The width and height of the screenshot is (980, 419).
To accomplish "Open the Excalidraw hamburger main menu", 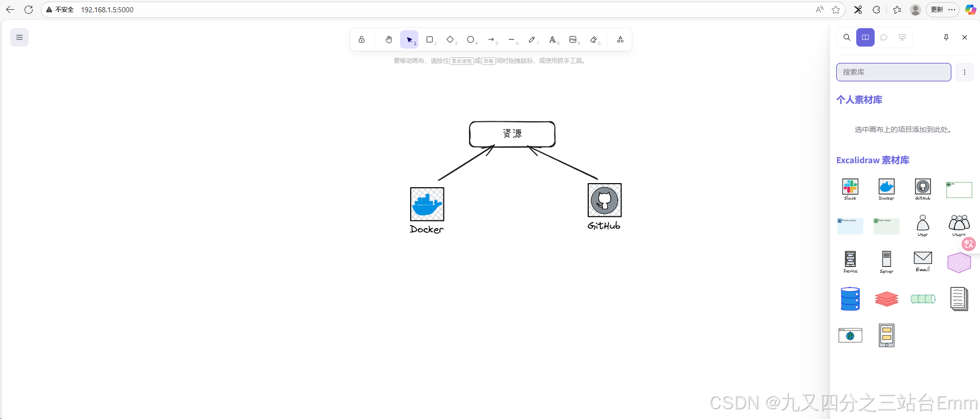I will pos(19,37).
